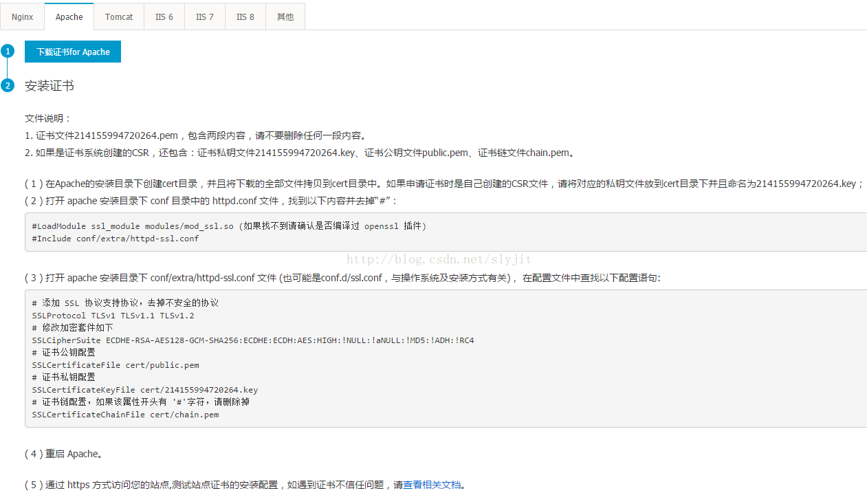Click the SSLCipherSuite configuration line
The width and height of the screenshot is (867, 504).
(x=252, y=340)
